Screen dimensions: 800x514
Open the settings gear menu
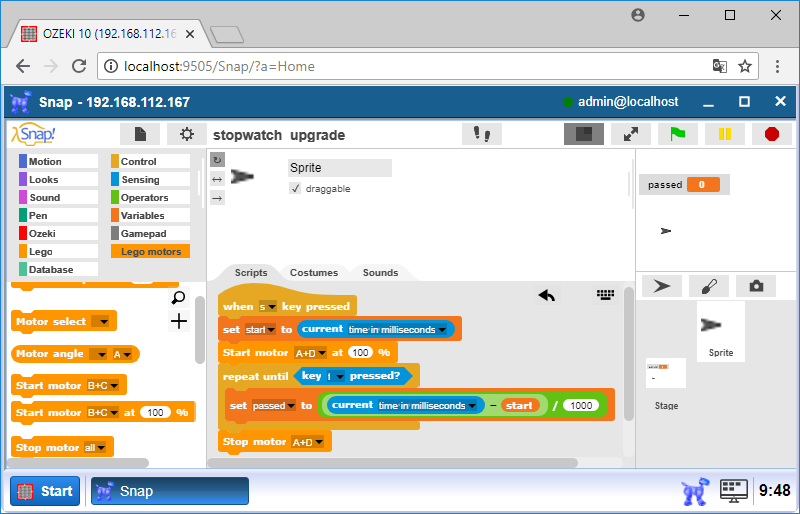[x=187, y=134]
